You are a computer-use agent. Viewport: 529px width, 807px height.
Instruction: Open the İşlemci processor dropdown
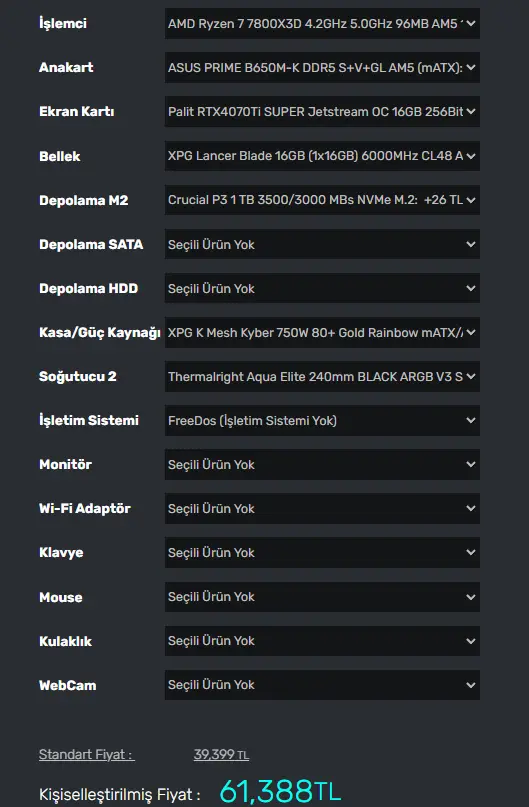coord(322,23)
